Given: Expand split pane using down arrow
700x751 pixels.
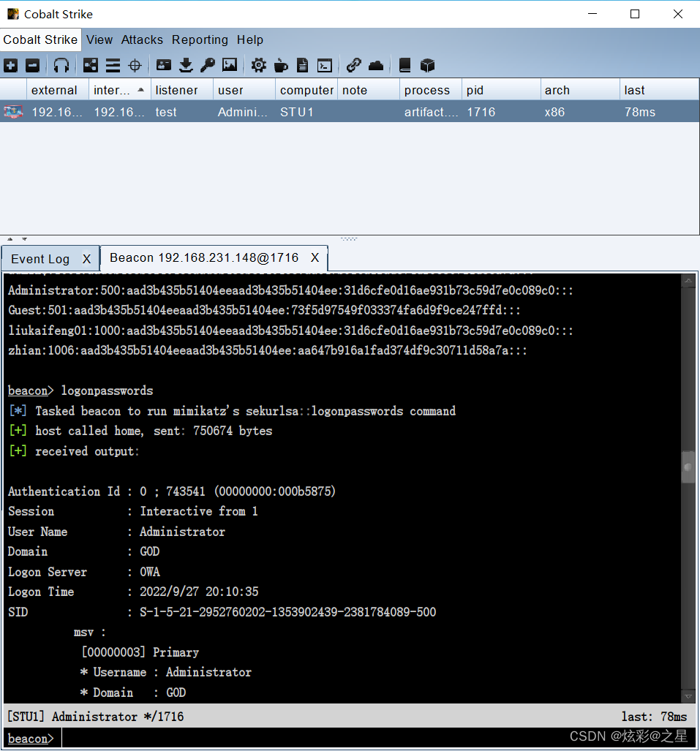Looking at the screenshot, I should pos(24,238).
